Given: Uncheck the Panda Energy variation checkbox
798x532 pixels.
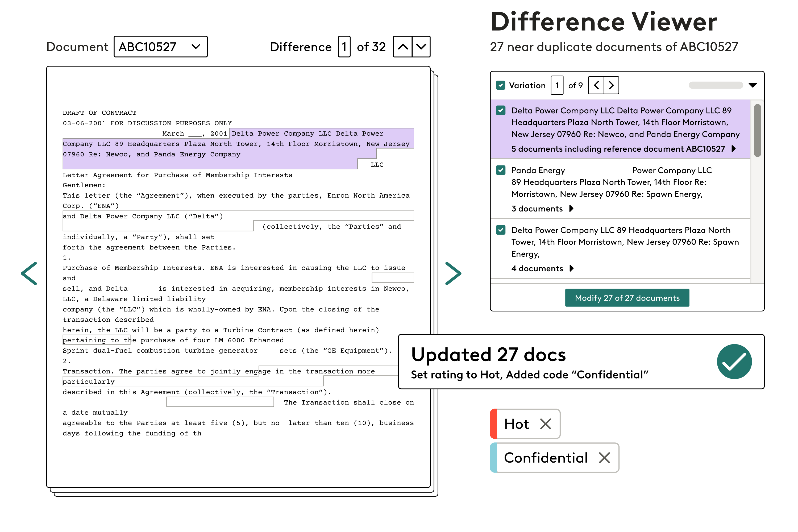Looking at the screenshot, I should (x=500, y=170).
